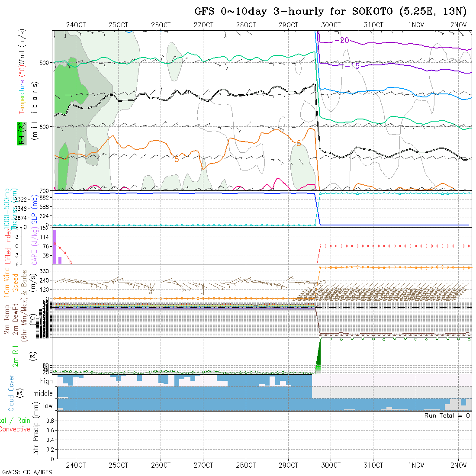Click the green RH (%) legend swatch

tap(20, 133)
